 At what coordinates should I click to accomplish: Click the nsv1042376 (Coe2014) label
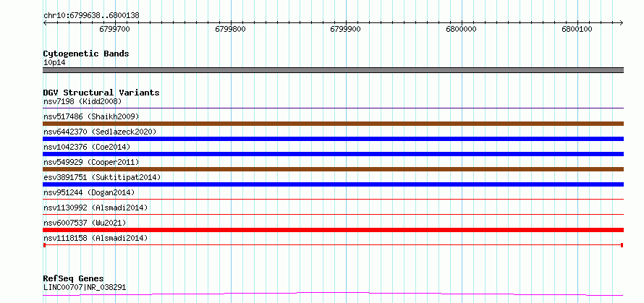pos(87,147)
